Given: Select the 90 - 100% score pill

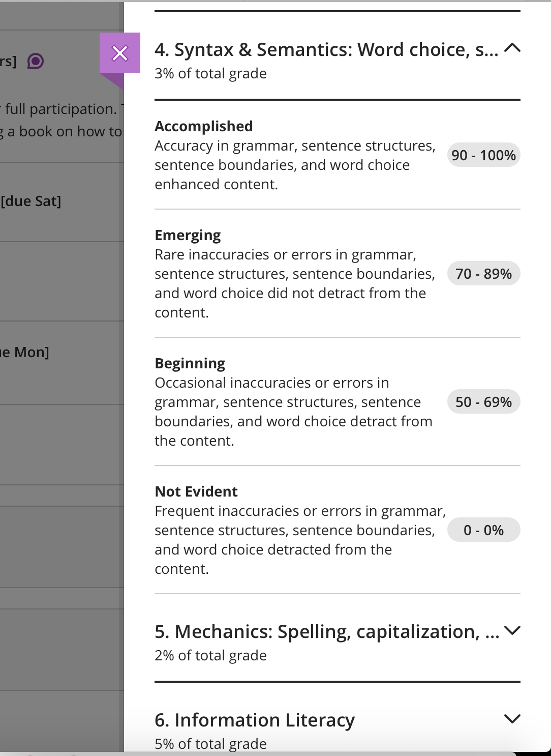Looking at the screenshot, I should 483,155.
